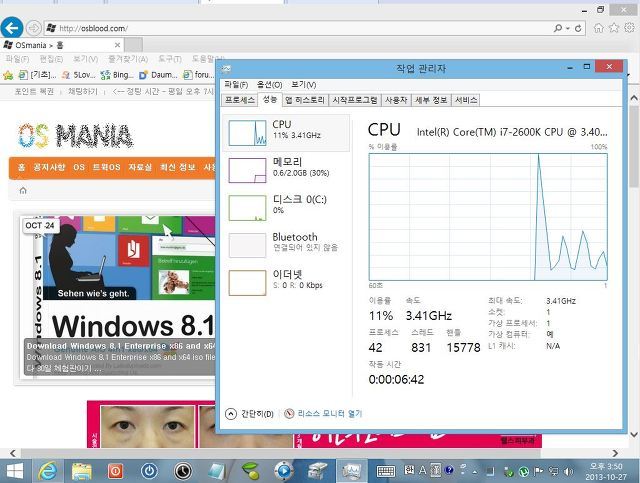Open 파일(F) menu in Task Manager
The height and width of the screenshot is (483, 640).
[236, 85]
